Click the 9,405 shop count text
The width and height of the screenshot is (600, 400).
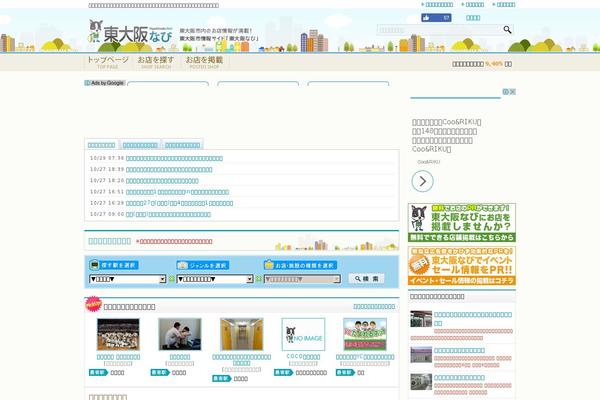coord(494,64)
